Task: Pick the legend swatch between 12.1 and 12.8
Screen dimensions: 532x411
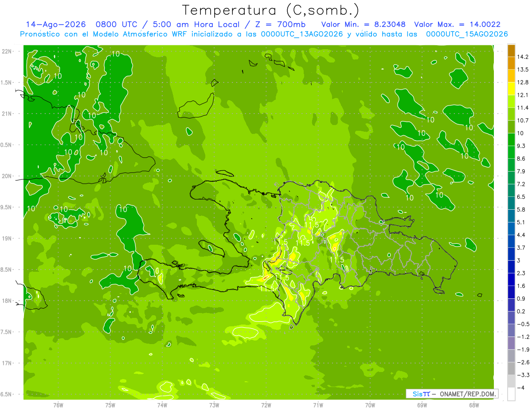Action: click(511, 89)
